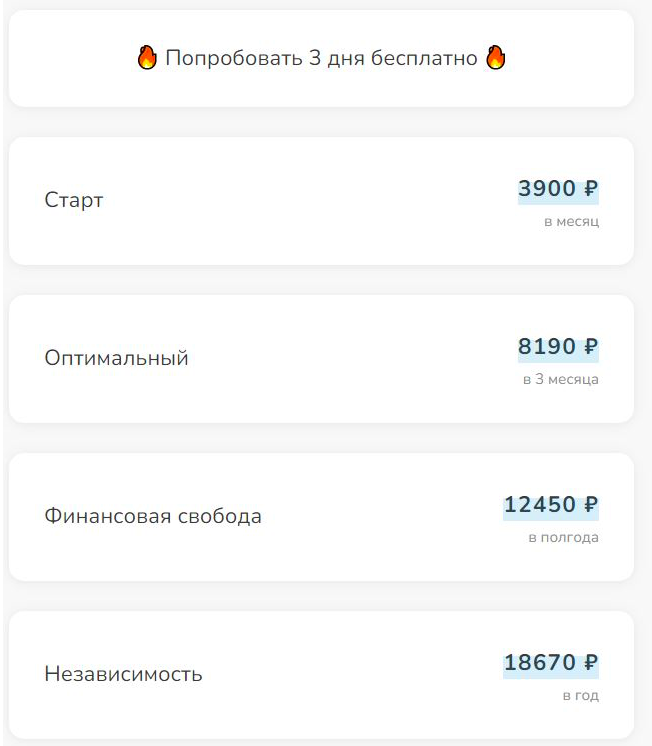Click the fire emoji before Попробовать

147,58
